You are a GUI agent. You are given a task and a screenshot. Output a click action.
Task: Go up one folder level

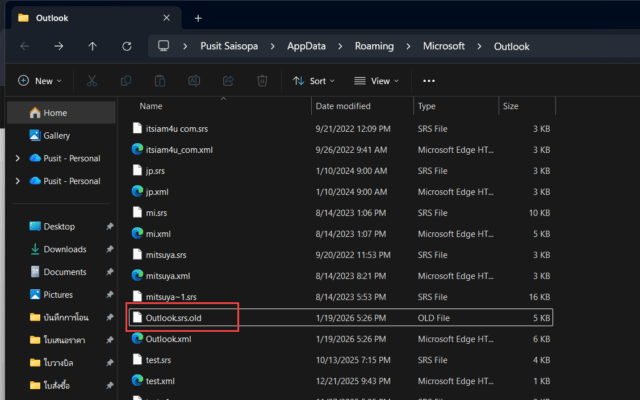click(x=93, y=46)
